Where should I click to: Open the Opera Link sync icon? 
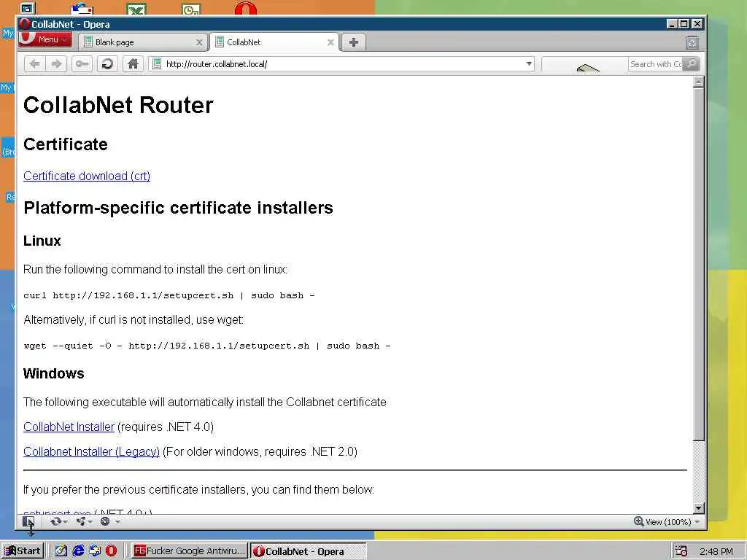point(55,521)
